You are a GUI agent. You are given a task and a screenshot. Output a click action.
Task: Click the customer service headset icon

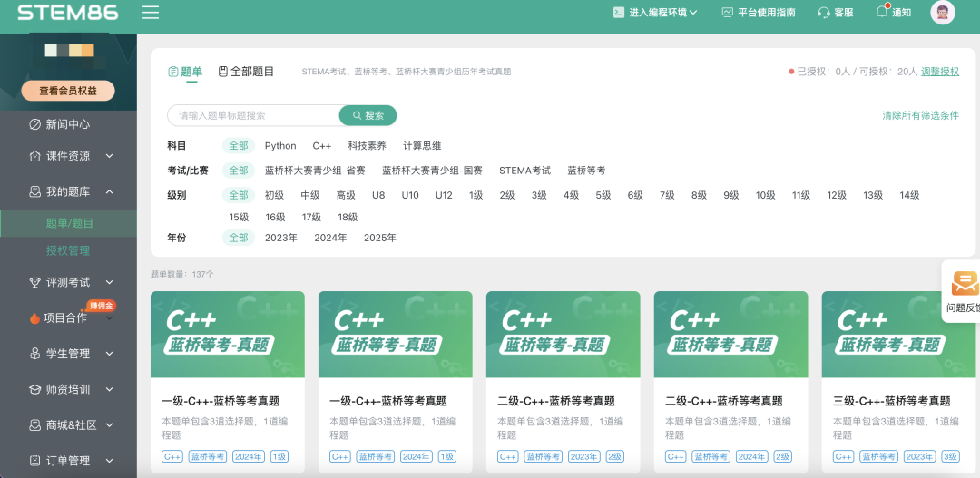click(x=823, y=13)
